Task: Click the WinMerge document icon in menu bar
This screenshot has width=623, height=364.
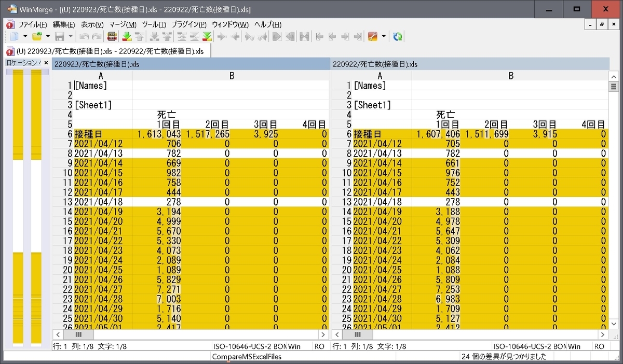Action: coord(9,24)
